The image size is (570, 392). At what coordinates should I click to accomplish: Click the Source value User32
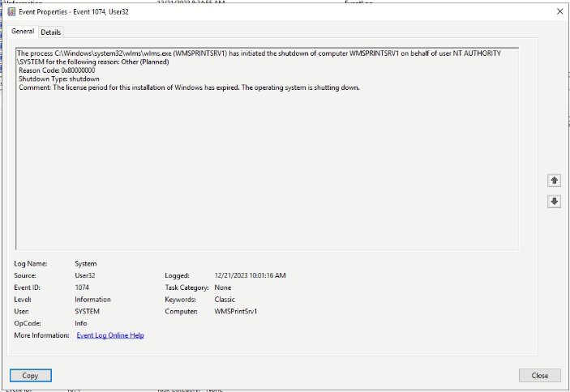click(x=85, y=275)
